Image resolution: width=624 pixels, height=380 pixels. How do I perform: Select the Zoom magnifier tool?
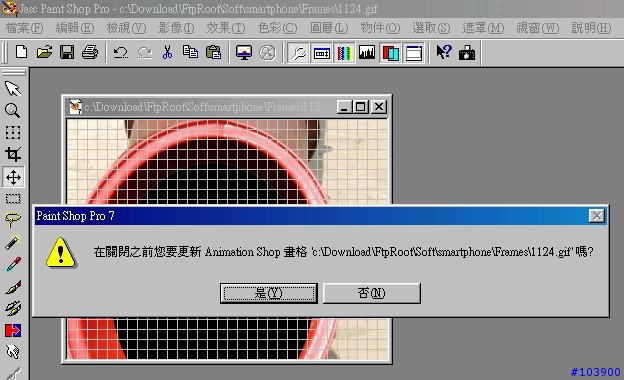[x=13, y=110]
